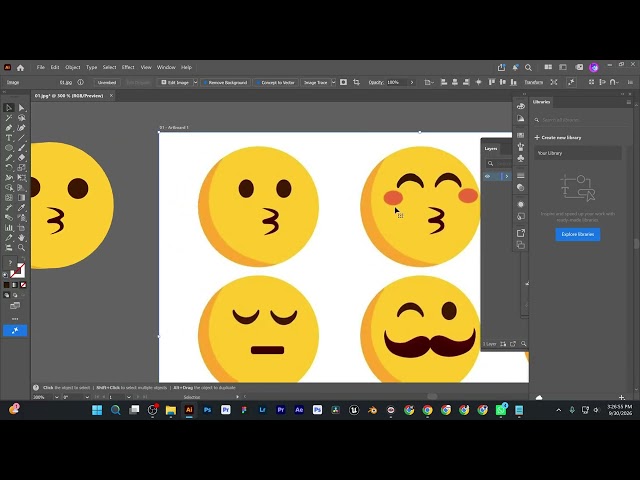Select the 01.jpg document tab

click(69, 96)
